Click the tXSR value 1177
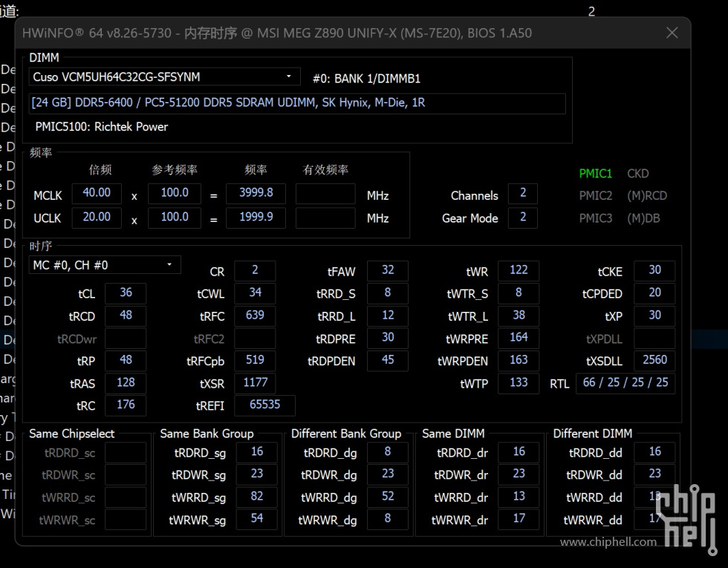Viewport: 728px width, 568px height. (255, 383)
